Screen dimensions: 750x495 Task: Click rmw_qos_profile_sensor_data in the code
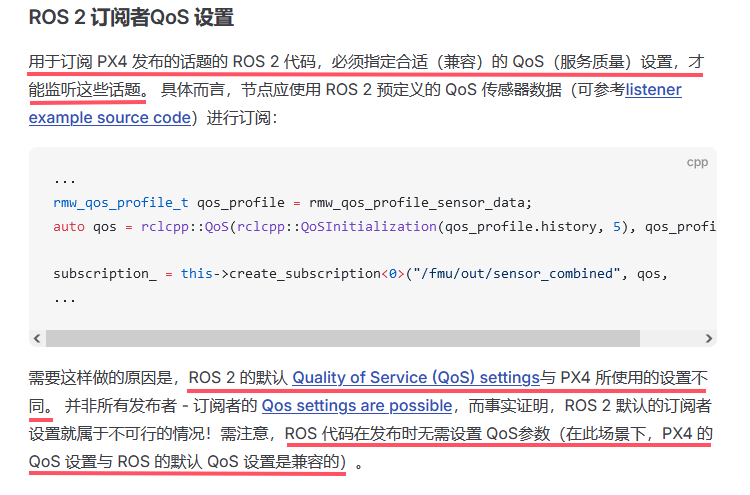(417, 203)
